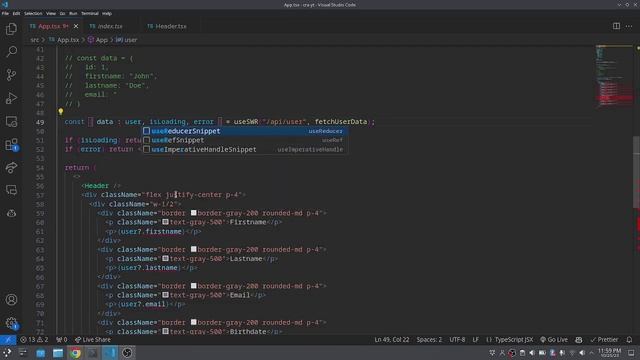Viewport: 640px width, 360px height.
Task: Open the Search view in the activity bar
Action: [x=11, y=51]
